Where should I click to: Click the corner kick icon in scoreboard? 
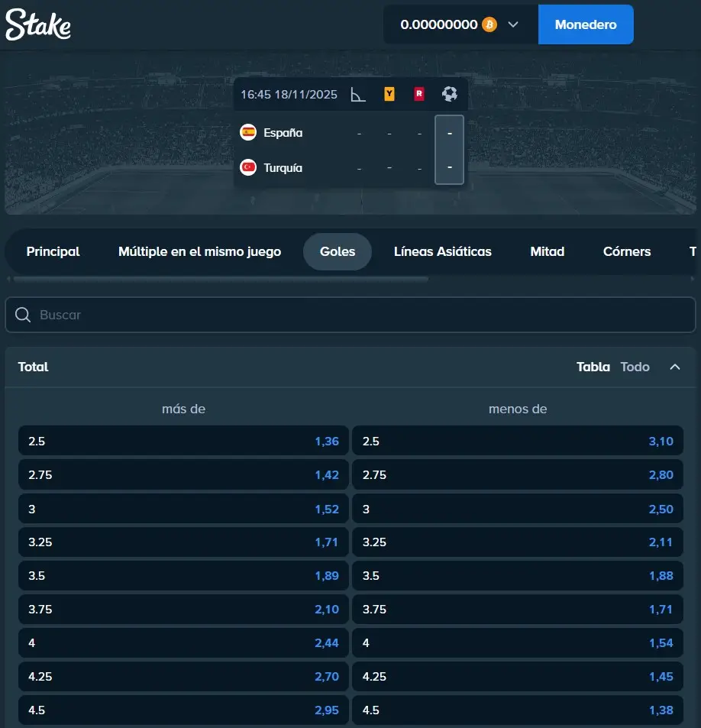click(x=357, y=95)
